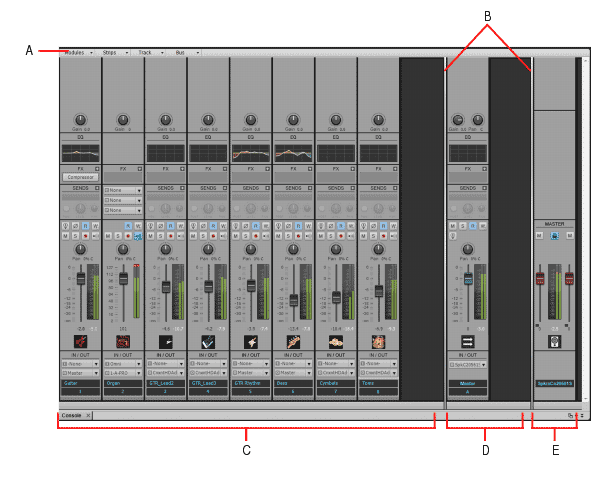The width and height of the screenshot is (610, 477).
Task: Click the Bass track volume fader
Action: coord(293,299)
